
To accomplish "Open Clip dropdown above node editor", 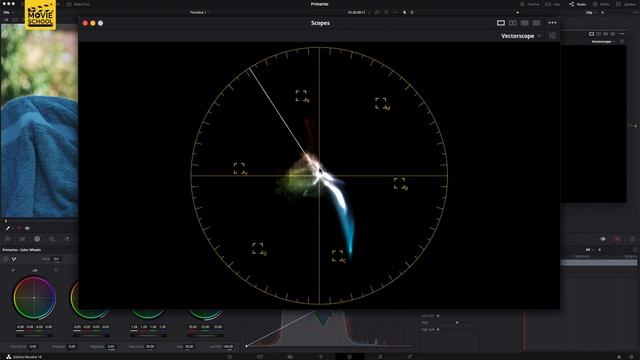I will tap(591, 13).
